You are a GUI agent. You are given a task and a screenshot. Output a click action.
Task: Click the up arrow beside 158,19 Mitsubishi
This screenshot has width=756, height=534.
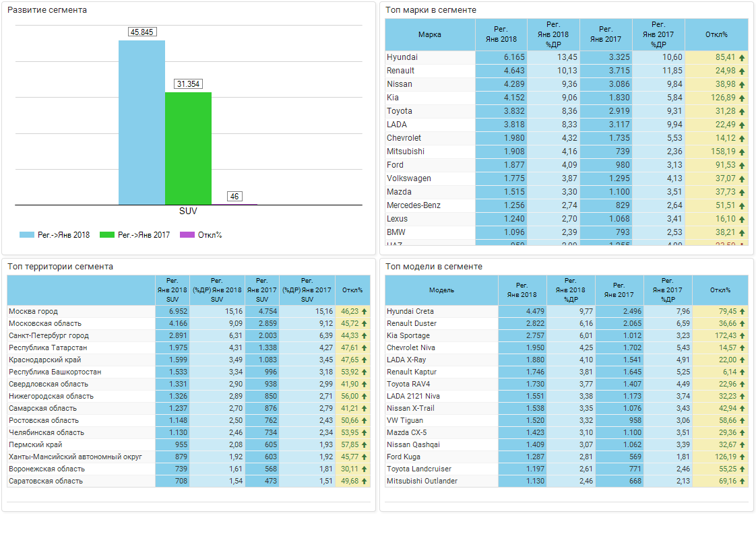tap(742, 152)
